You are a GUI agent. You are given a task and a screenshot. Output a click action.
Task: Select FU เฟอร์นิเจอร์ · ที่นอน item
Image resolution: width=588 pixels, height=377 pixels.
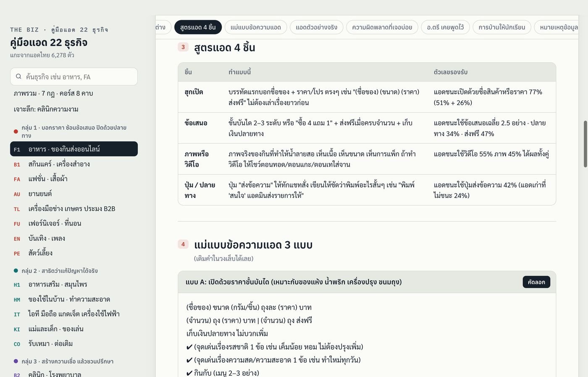pos(74,223)
